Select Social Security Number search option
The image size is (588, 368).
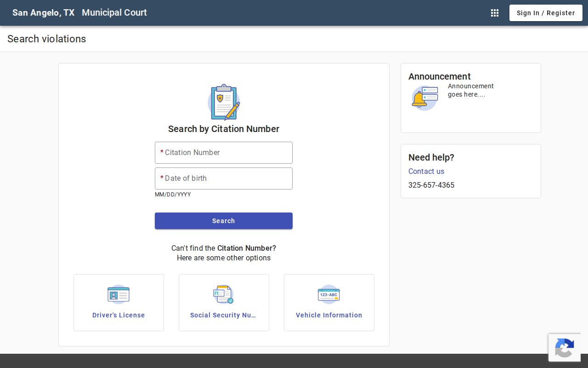(x=224, y=303)
